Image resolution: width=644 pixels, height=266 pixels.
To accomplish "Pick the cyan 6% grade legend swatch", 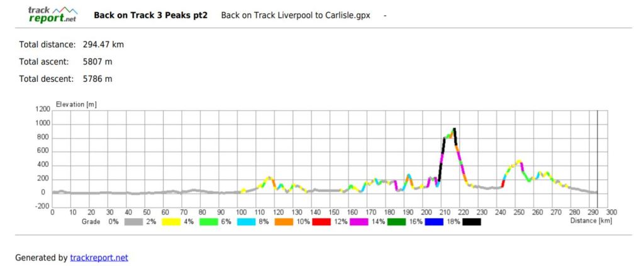I will tap(245, 221).
